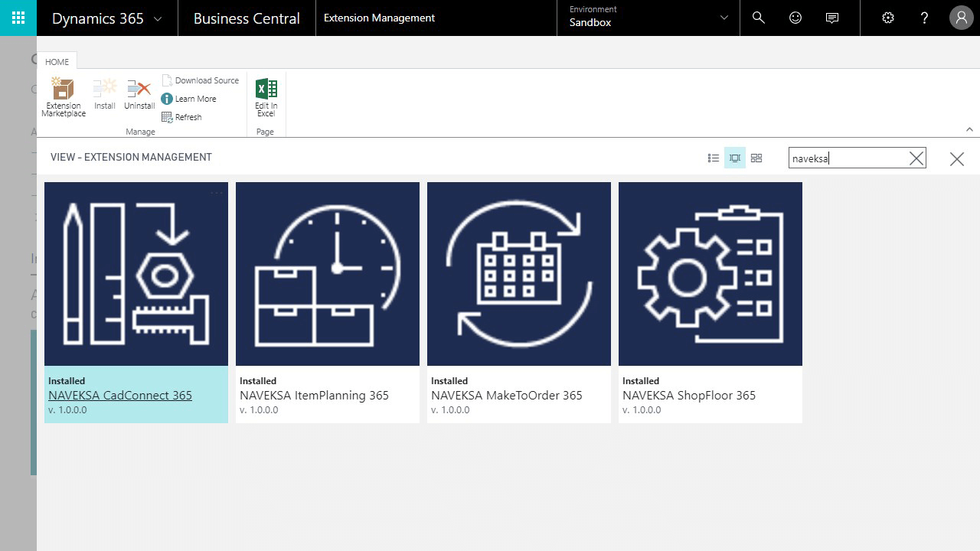Click the NAVEKSA ShopFloor 365 tile image
Viewport: 980px width, 551px height.
click(x=710, y=274)
